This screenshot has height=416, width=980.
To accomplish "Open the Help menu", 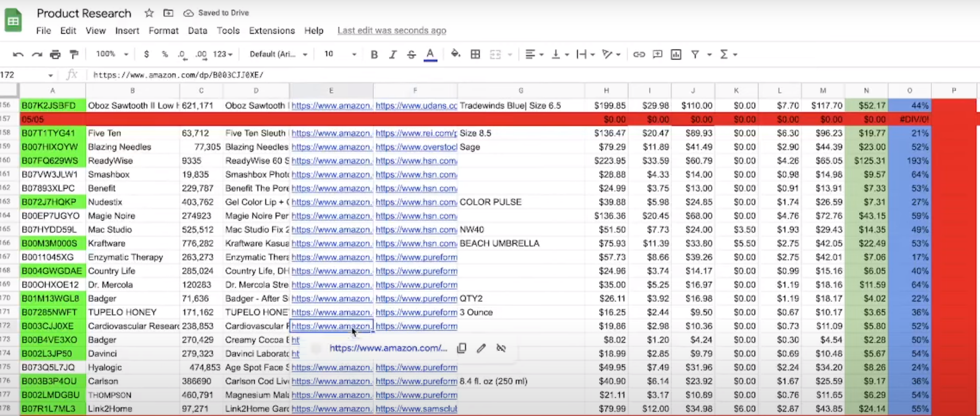I will click(313, 30).
